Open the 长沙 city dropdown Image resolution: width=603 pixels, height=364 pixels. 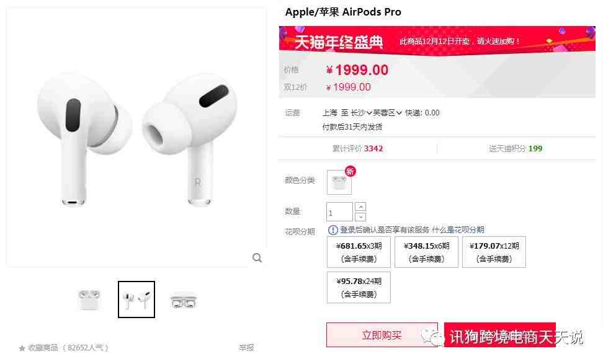361,113
